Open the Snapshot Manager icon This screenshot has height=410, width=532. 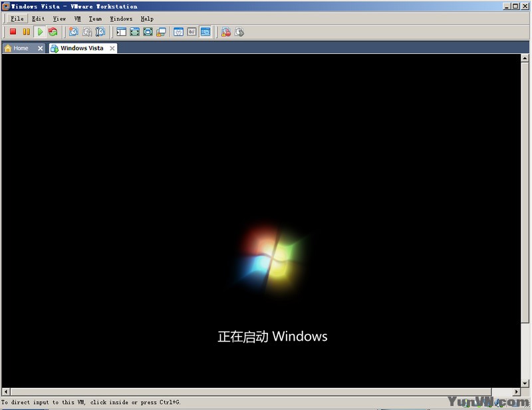click(x=100, y=32)
